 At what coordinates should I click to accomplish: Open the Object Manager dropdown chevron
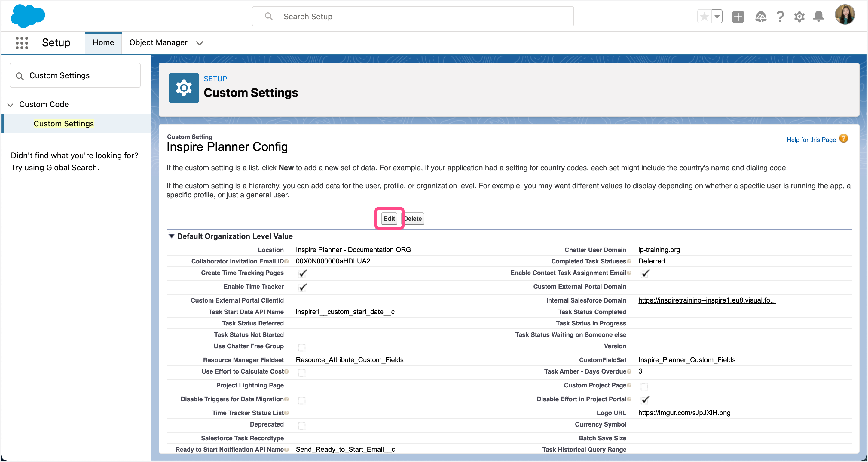[x=200, y=43]
